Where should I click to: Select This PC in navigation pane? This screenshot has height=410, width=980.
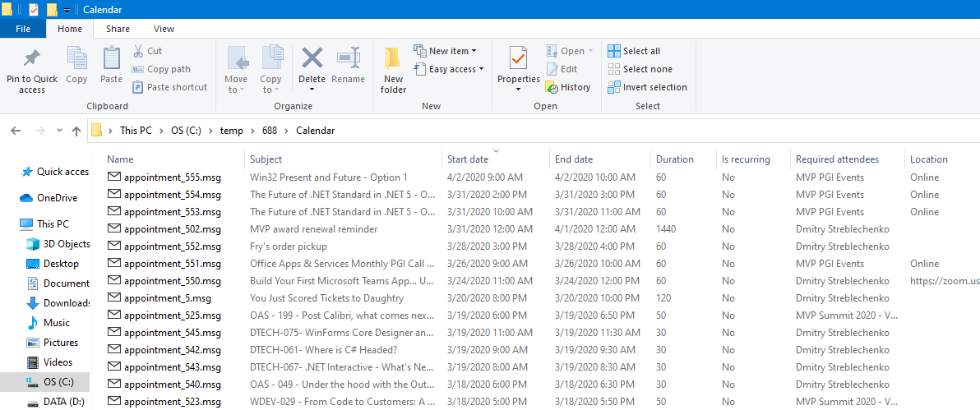44,223
